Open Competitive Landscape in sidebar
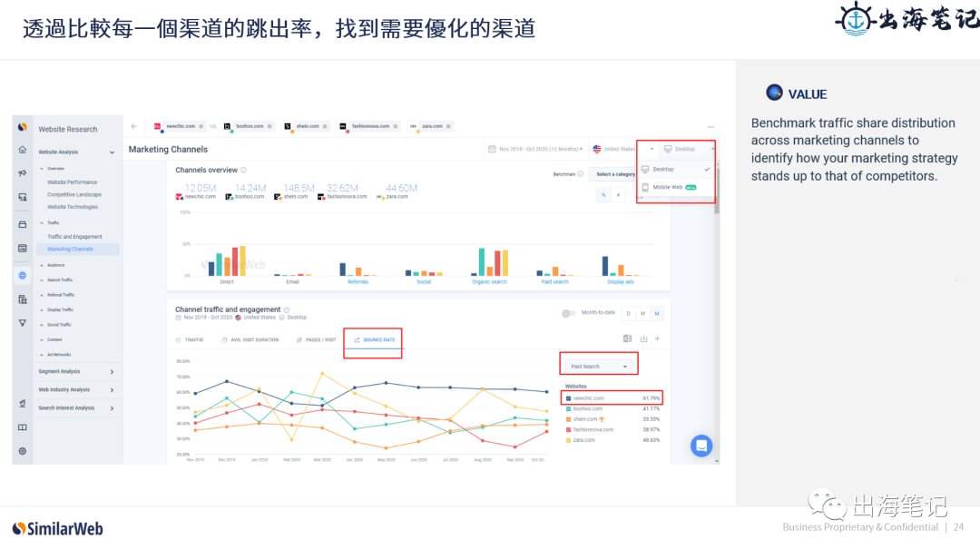980x549 pixels. click(x=74, y=194)
